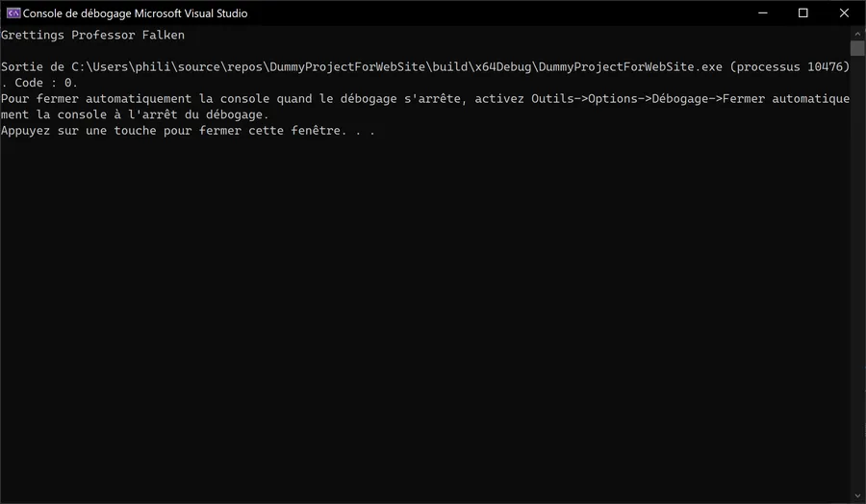This screenshot has height=504, width=866.
Task: Click the 'Outils->Options->Débogage' text
Action: [620, 99]
